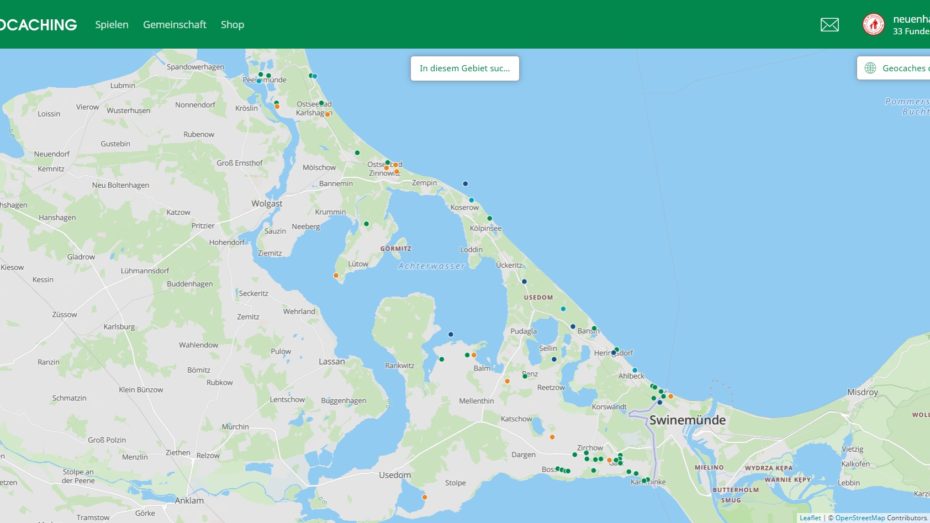Click the Anklam map label
This screenshot has height=523, width=930.
[189, 500]
